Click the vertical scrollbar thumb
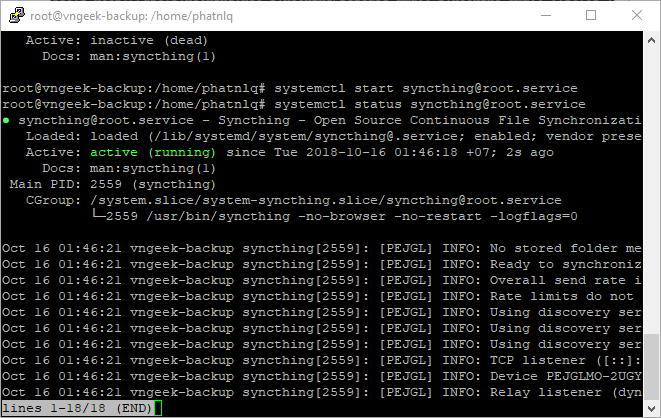Image resolution: width=661 pixels, height=418 pixels. point(651,367)
